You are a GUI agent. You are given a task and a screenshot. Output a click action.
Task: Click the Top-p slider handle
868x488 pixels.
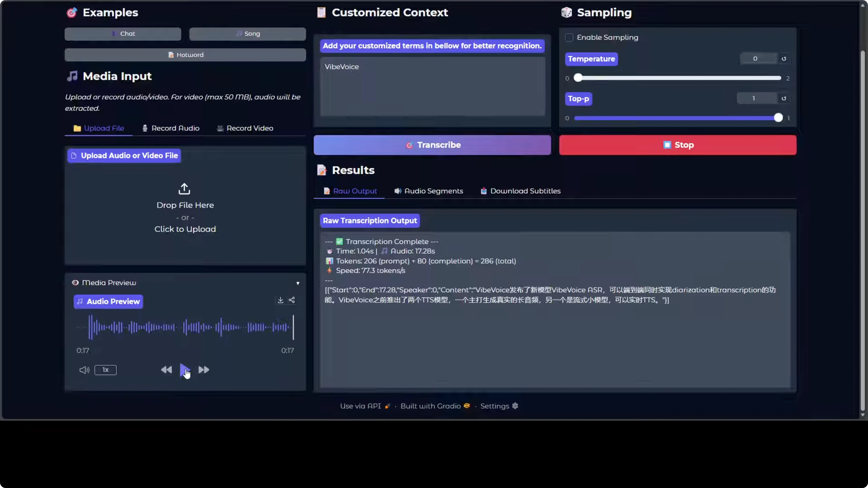click(778, 118)
